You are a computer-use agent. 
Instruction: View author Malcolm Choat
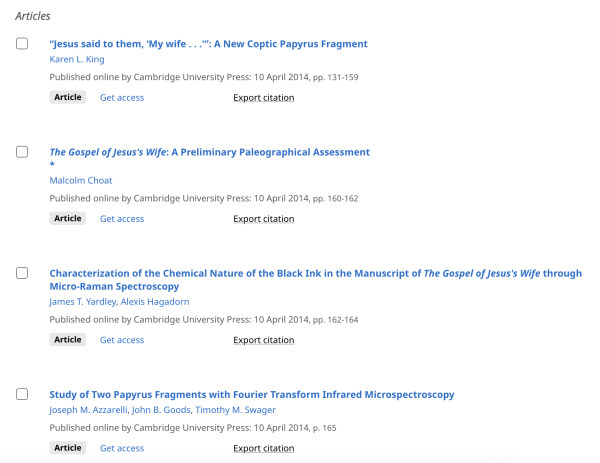(81, 180)
